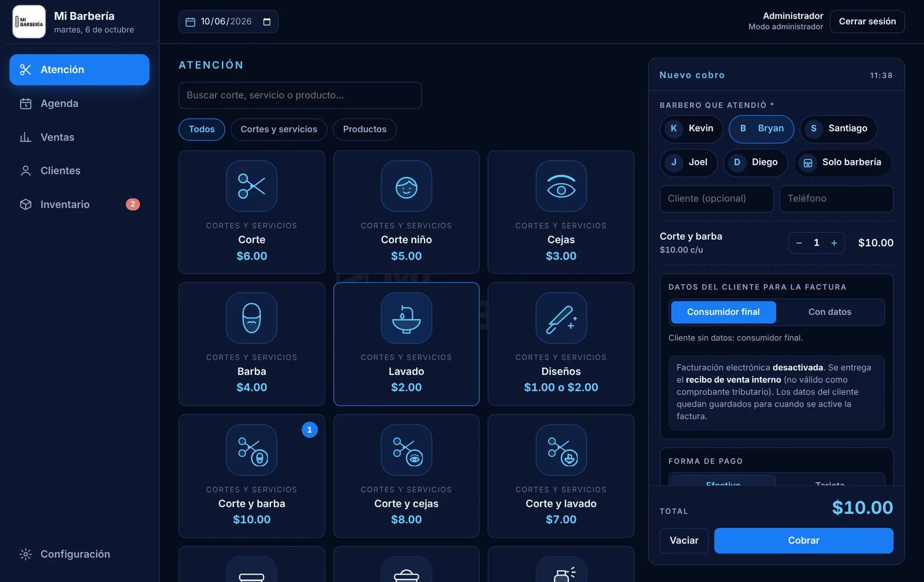Click the Inventario box icon
The width and height of the screenshot is (924, 582).
click(x=25, y=205)
